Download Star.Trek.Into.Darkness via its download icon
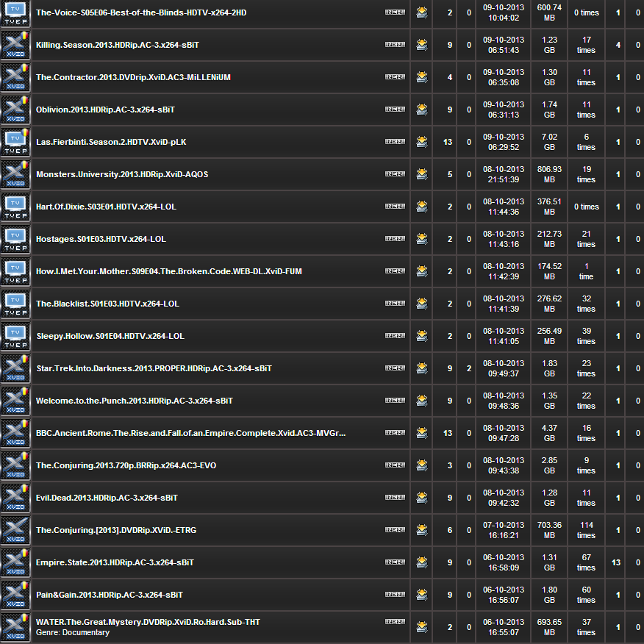The width and height of the screenshot is (644, 644). 421,368
